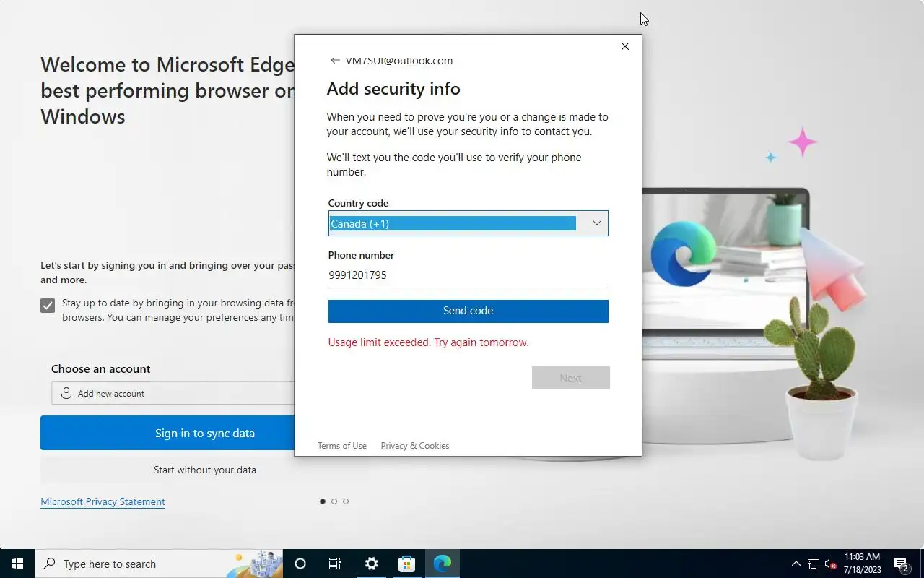
Task: Uncheck the Stay up to date checkbox
Action: (48, 306)
